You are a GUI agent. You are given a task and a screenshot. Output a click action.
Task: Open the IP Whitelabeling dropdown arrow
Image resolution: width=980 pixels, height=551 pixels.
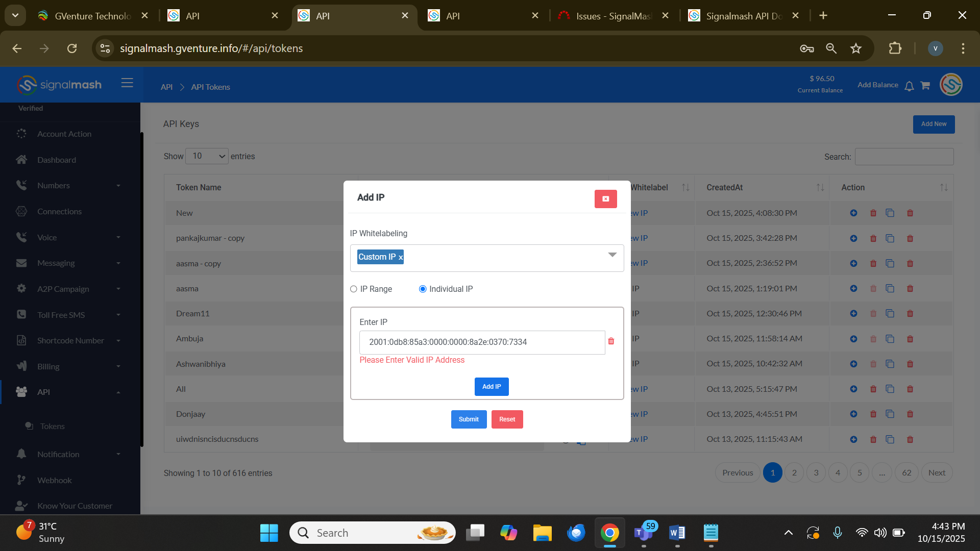pyautogui.click(x=612, y=255)
